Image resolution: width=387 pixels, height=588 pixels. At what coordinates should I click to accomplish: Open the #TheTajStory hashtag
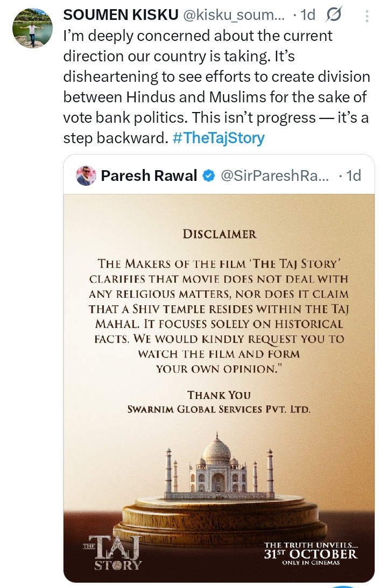(219, 138)
